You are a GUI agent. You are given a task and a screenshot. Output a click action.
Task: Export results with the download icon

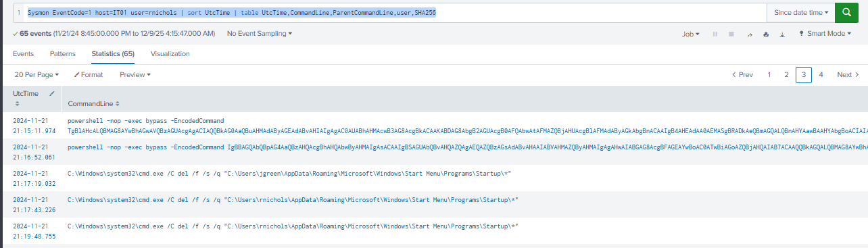pos(782,34)
